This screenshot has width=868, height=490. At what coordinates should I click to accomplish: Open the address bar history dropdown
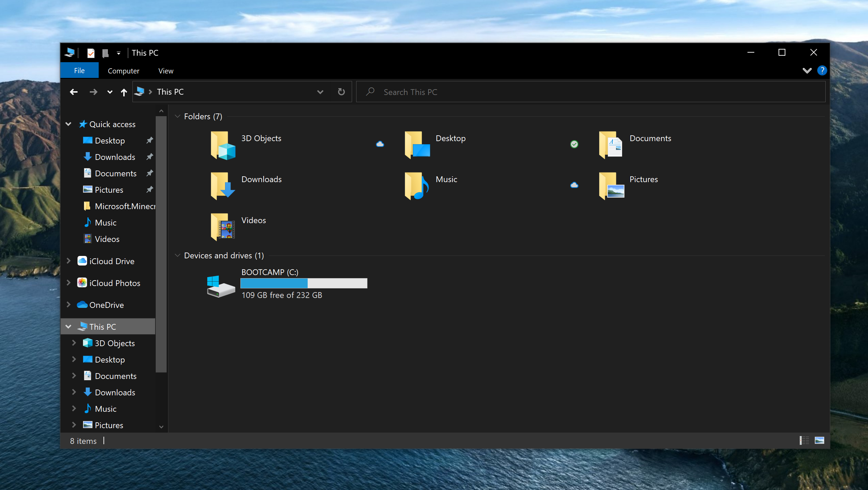320,92
